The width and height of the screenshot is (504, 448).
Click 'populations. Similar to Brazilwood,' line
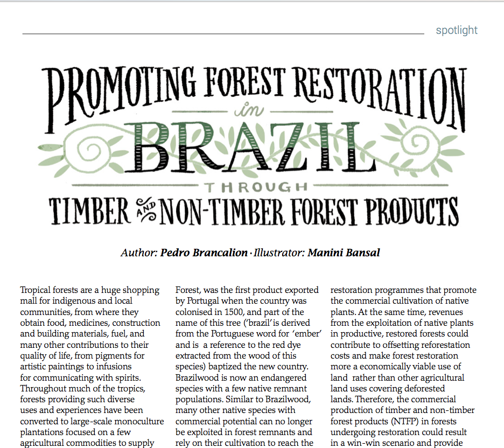pyautogui.click(x=243, y=399)
